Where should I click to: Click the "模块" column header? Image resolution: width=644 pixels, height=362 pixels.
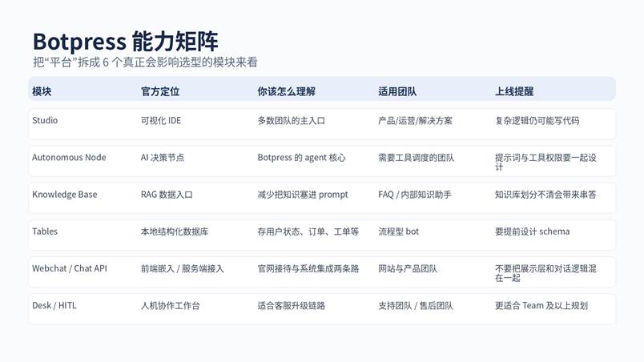pos(42,91)
